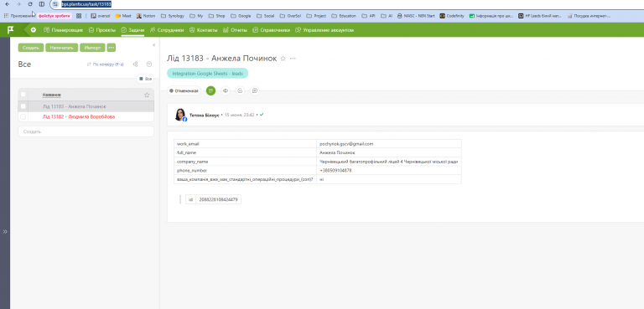Image resolution: width=644 pixels, height=309 pixels.
Task: Click the green checkmark after the date
Action: click(262, 115)
